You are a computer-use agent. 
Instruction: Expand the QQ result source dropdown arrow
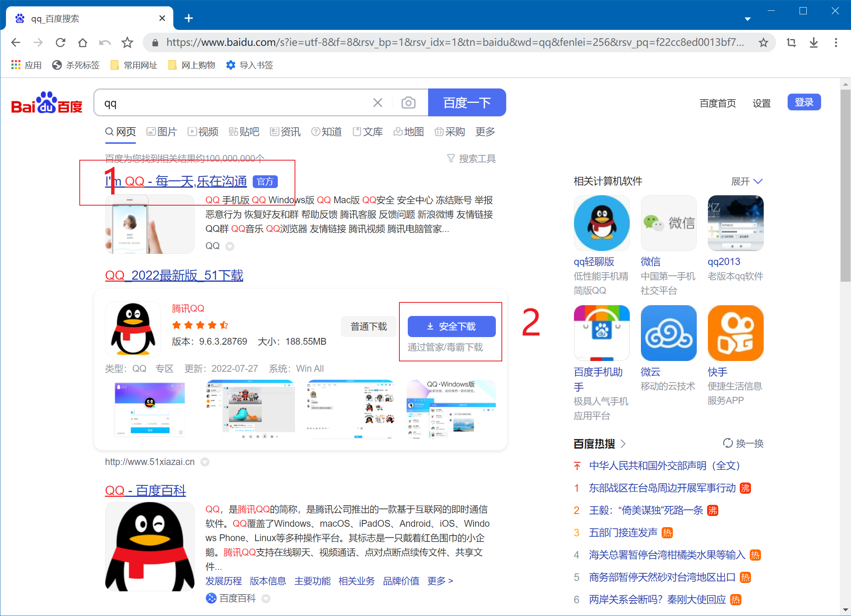pyautogui.click(x=230, y=246)
